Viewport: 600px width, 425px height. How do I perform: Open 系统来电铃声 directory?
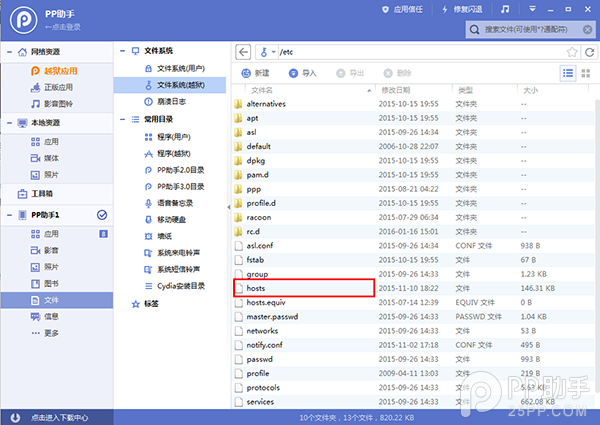click(172, 253)
